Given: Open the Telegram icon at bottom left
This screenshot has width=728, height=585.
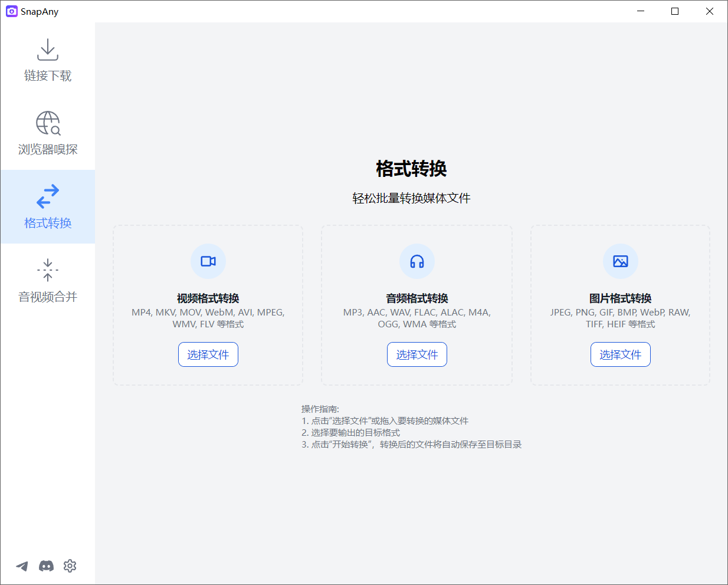Looking at the screenshot, I should (22, 566).
